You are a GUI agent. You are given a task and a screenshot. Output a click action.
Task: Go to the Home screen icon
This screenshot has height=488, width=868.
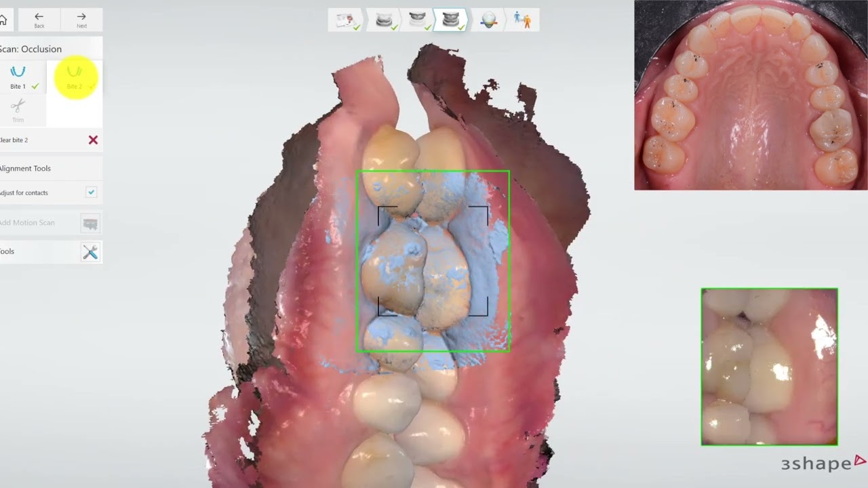click(x=3, y=20)
